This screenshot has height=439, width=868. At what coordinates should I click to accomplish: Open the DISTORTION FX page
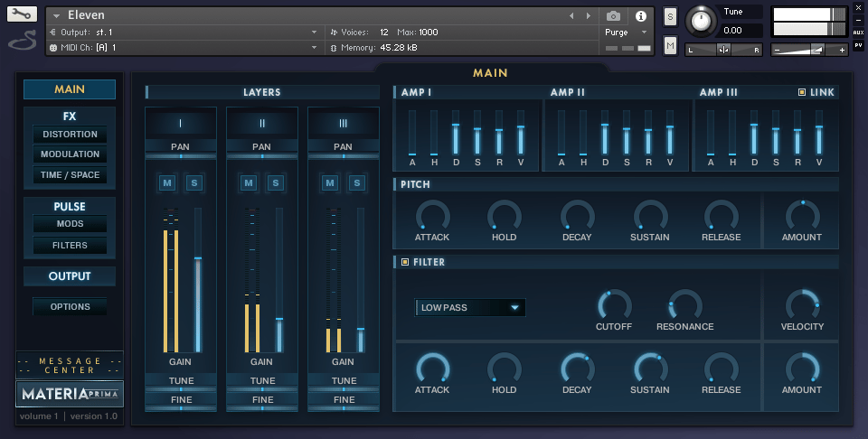[x=70, y=135]
